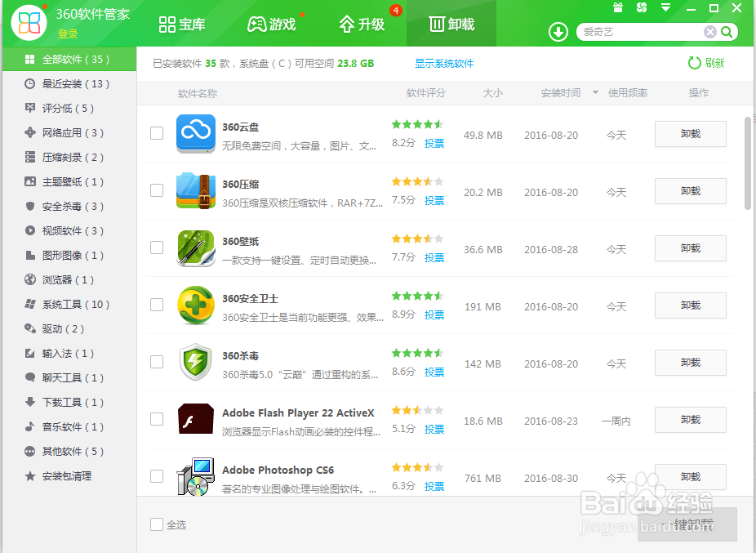Open 安装包清理 in sidebar
The width and height of the screenshot is (756, 553).
[69, 476]
